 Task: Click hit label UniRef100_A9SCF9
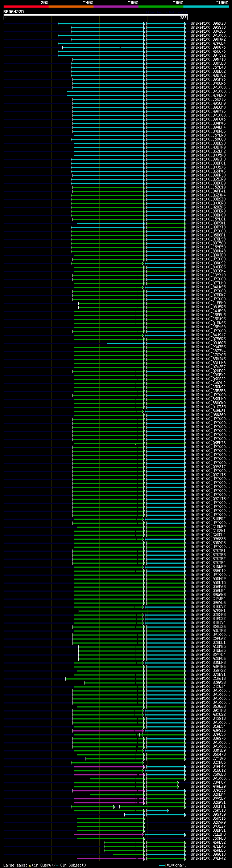(x=208, y=104)
